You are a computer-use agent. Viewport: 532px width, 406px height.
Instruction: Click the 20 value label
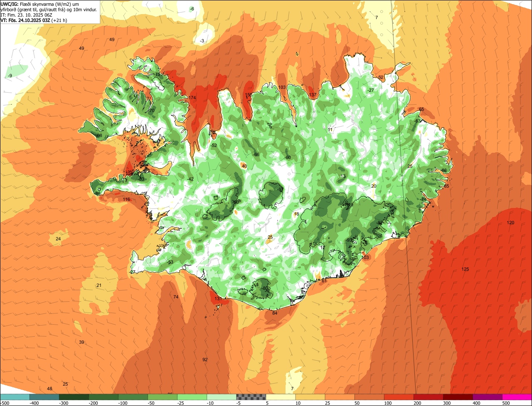[x=374, y=186]
